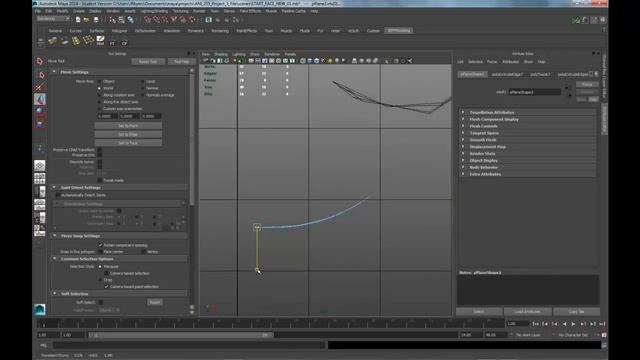Expand the Object Display section
This screenshot has height=360, width=640.
coord(463,160)
